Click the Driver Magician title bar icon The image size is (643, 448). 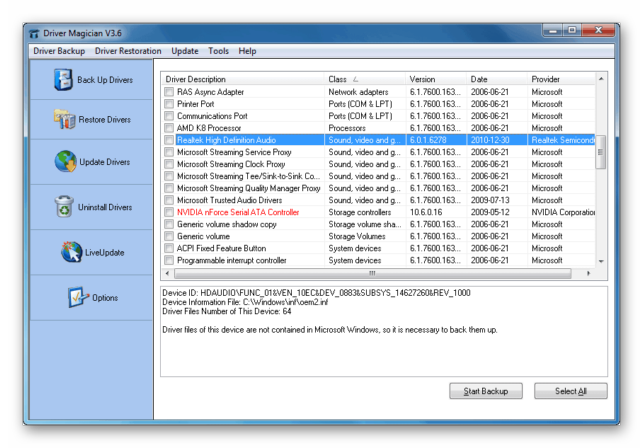pyautogui.click(x=34, y=34)
